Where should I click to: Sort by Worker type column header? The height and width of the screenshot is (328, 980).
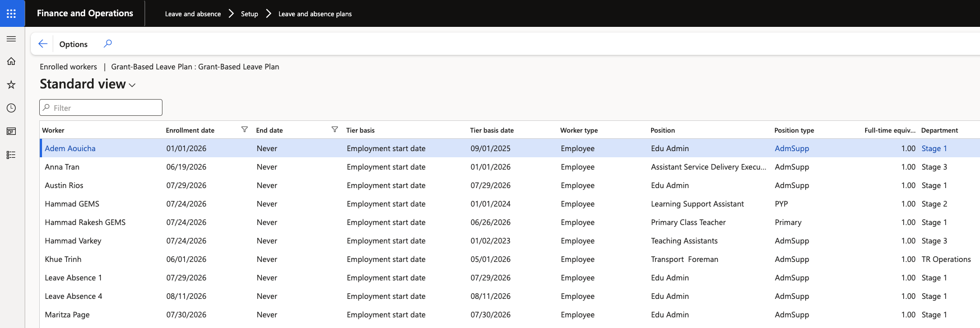579,130
